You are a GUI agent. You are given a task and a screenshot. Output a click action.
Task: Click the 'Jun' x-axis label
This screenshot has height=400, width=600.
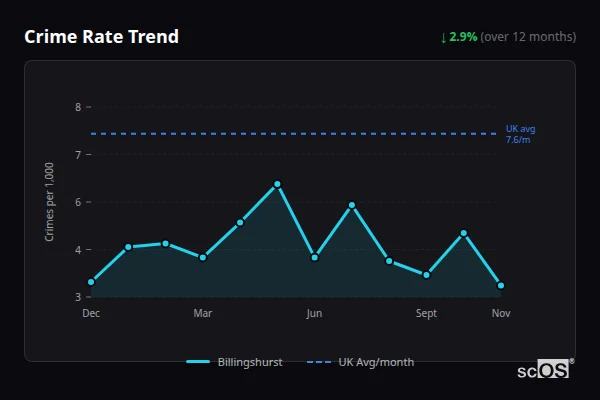[314, 313]
